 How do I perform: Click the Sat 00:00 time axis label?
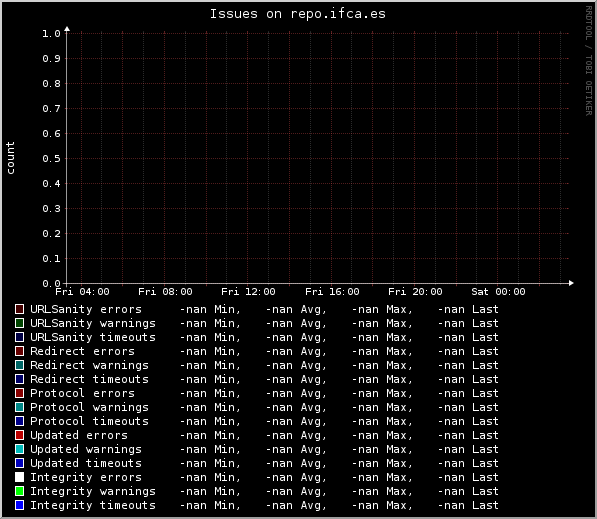click(498, 292)
